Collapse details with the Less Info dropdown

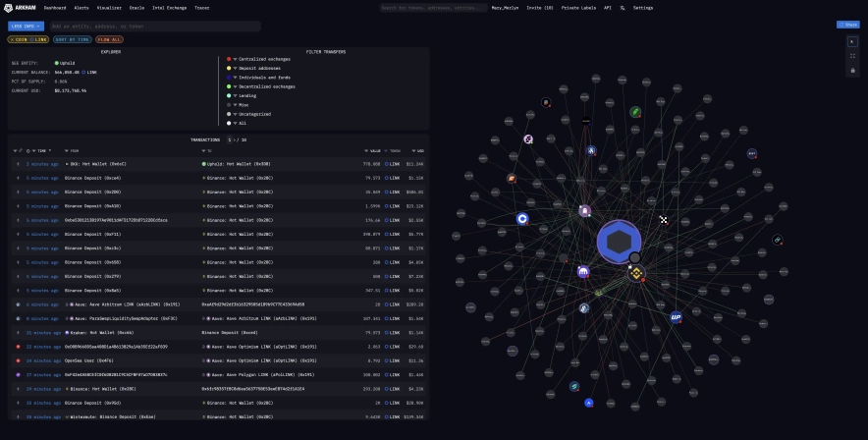click(25, 26)
